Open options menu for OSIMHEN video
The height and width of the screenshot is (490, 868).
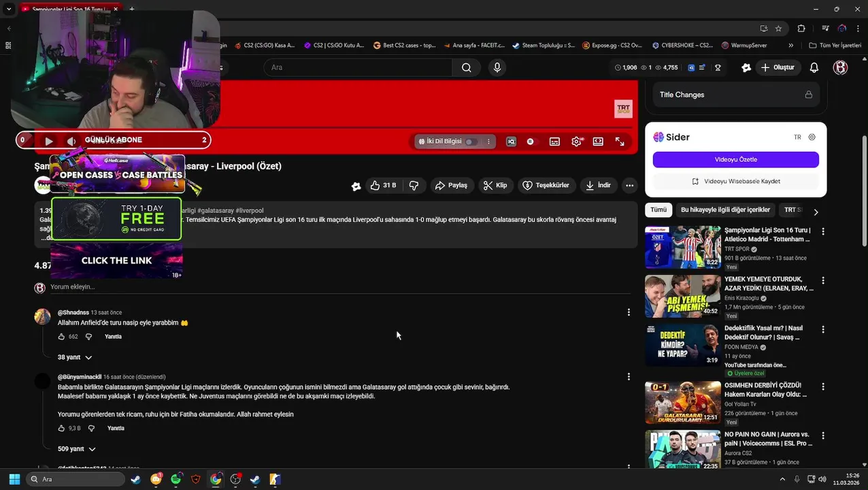[823, 387]
